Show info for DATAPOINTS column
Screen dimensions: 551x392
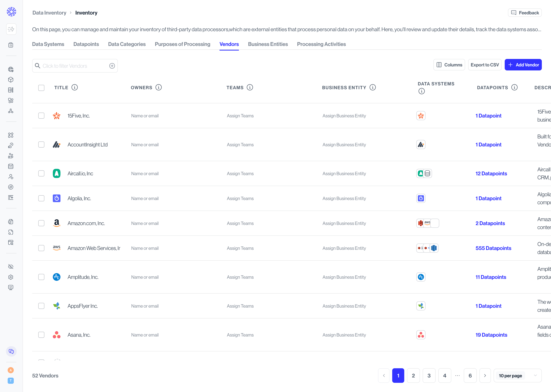[x=514, y=87]
